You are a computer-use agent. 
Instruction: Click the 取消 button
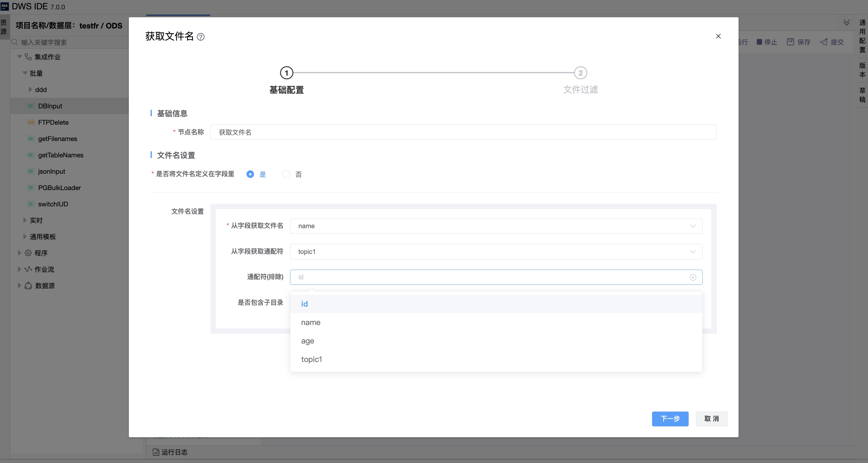tap(711, 419)
